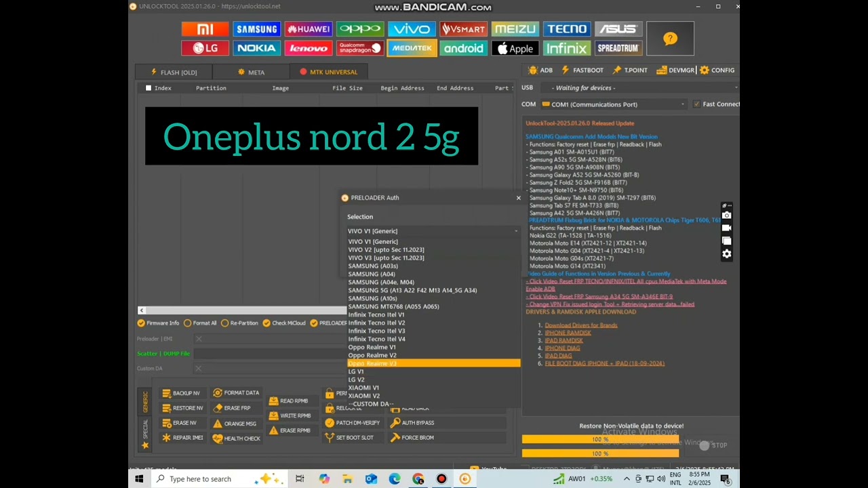Open the GENERIC vertical tab
Viewport: 868px width, 488px height.
coord(144,401)
